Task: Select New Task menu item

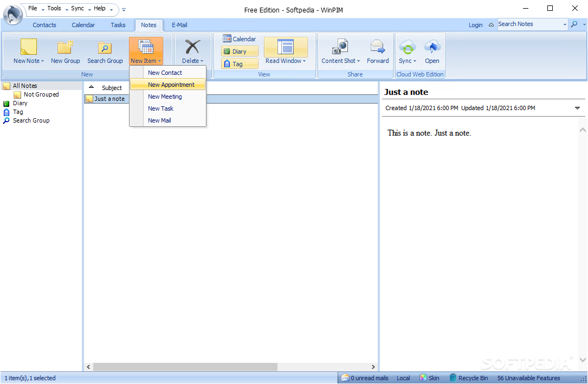Action: tap(167, 108)
